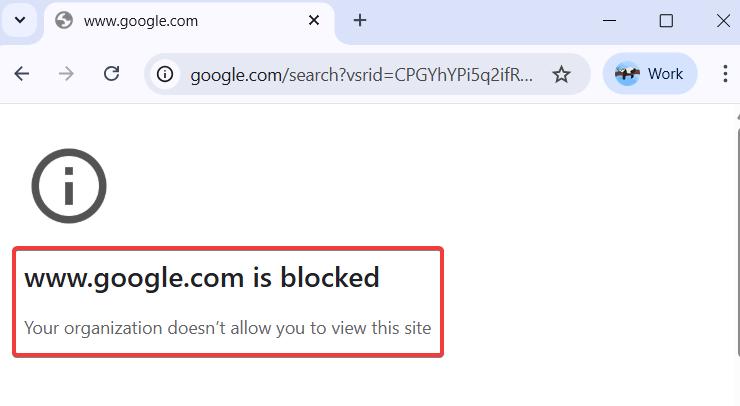Go back to the previous page

click(22, 74)
